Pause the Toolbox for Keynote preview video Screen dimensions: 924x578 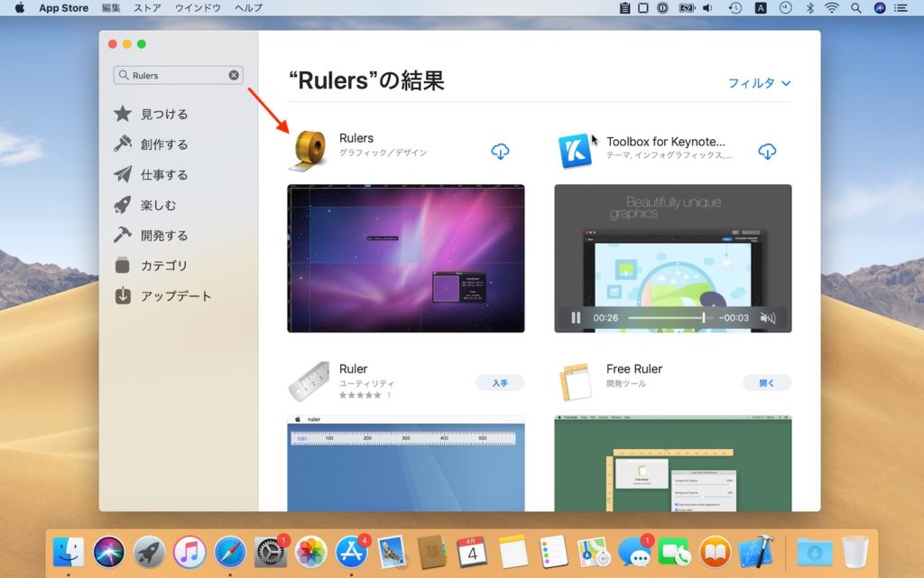pyautogui.click(x=576, y=318)
